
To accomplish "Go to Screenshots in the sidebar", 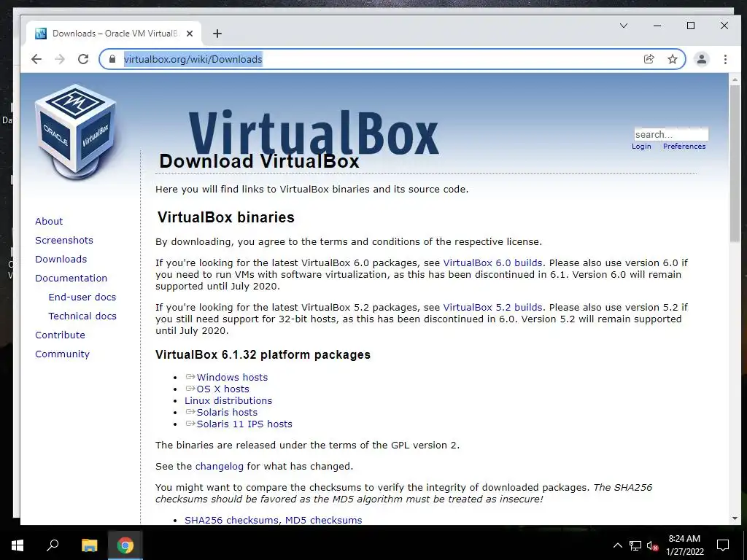I will click(64, 240).
